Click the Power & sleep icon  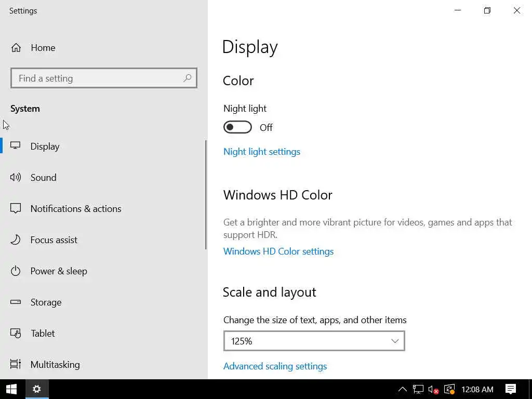pos(15,271)
